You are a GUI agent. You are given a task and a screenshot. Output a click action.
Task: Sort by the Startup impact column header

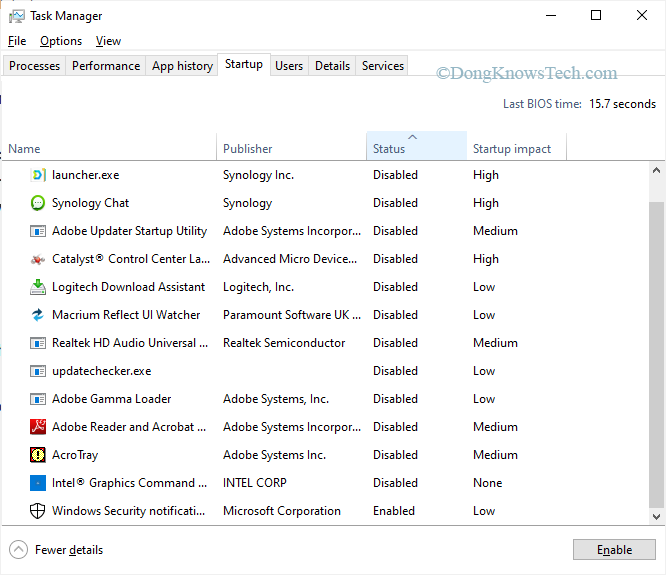(x=516, y=148)
